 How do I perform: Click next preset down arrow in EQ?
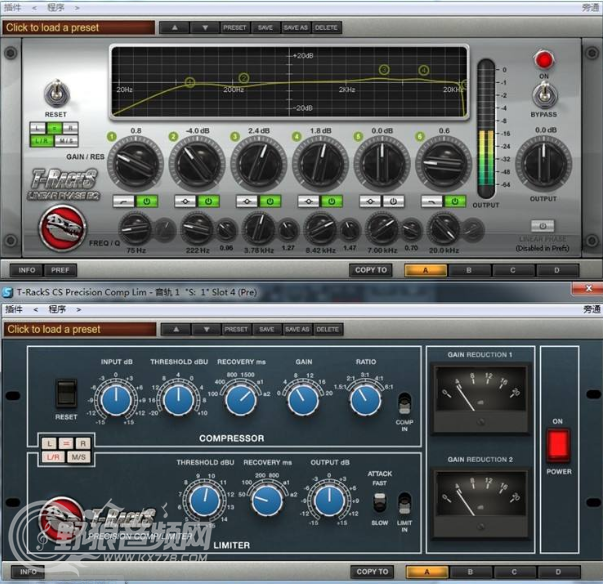click(x=205, y=28)
